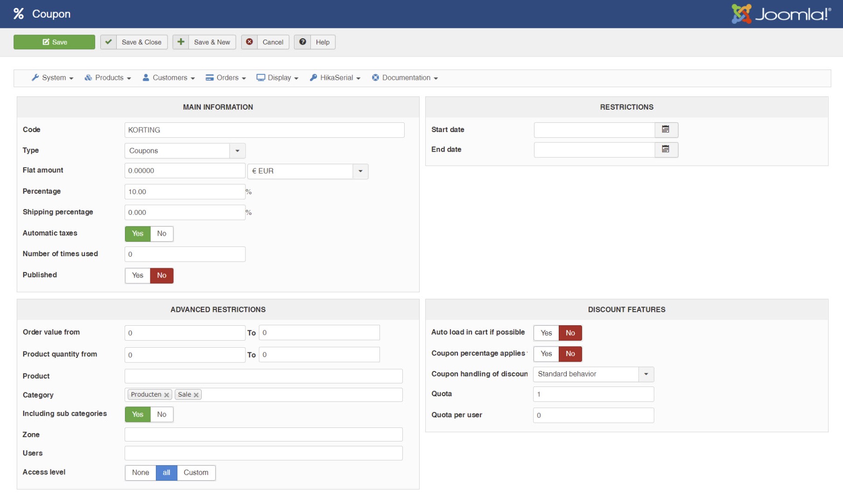Image resolution: width=843 pixels, height=504 pixels.
Task: Select None for Access level
Action: (140, 473)
